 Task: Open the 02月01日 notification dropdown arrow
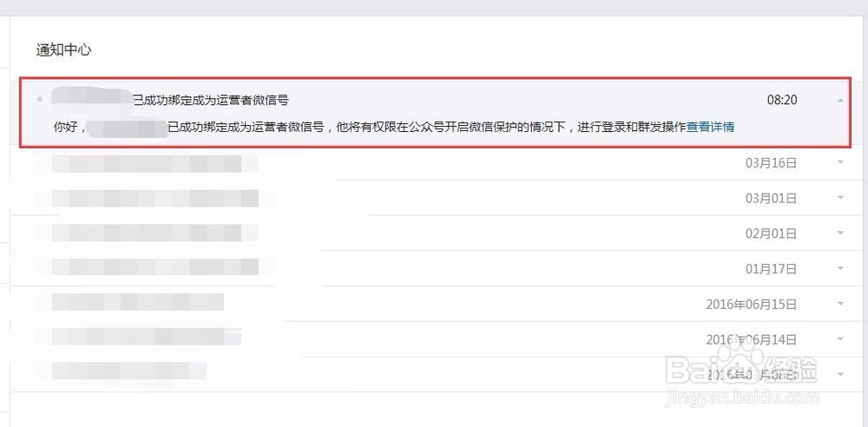840,233
